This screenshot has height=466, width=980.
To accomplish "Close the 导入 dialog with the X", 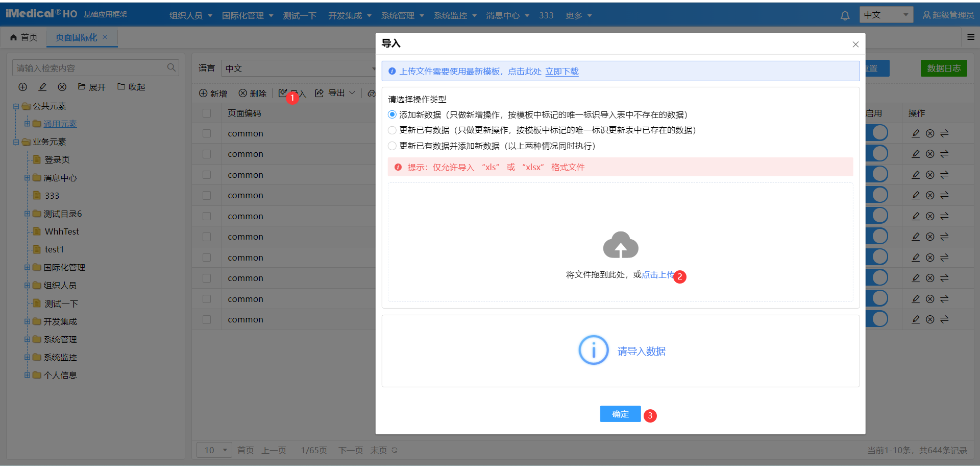I will pyautogui.click(x=855, y=44).
